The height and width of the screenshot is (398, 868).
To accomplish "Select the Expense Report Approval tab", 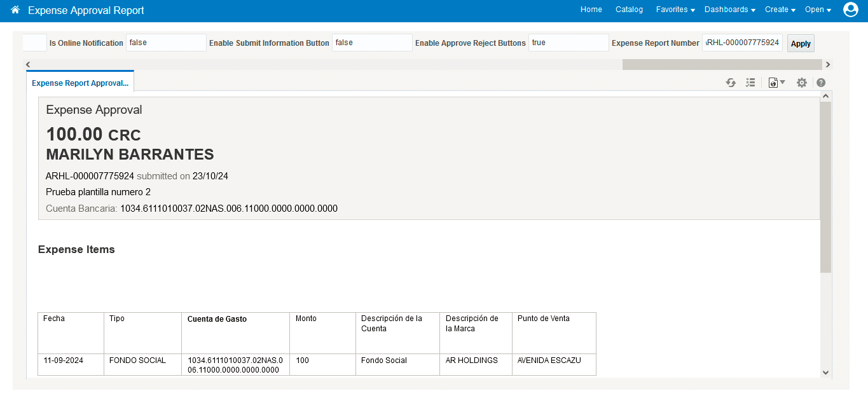I will 80,83.
